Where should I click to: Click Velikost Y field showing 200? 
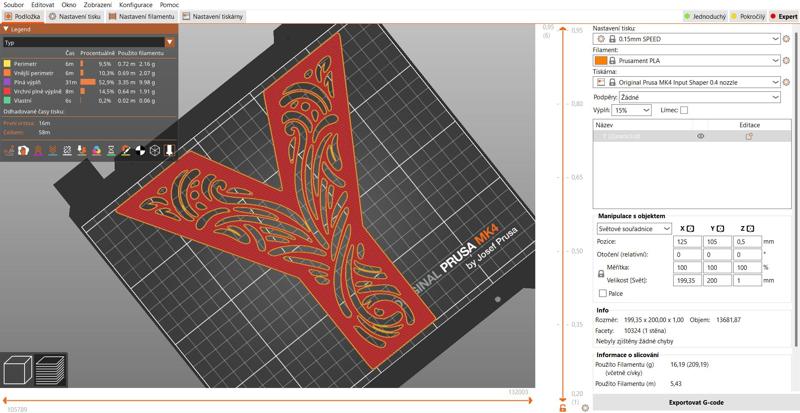tap(717, 280)
